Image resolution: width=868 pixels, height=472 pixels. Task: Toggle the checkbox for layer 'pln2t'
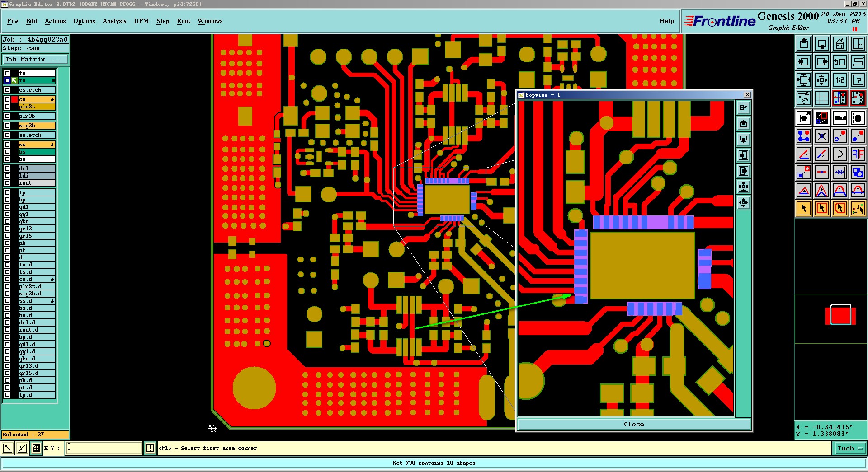click(x=7, y=107)
